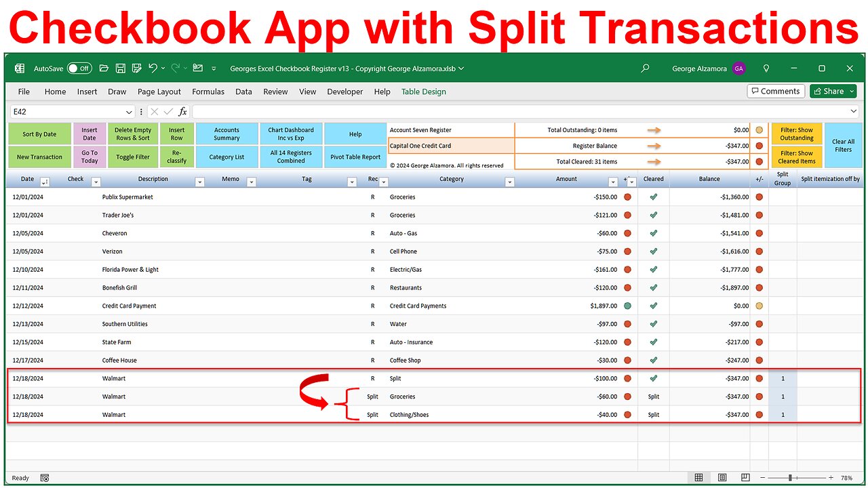The width and height of the screenshot is (868, 488).
Task: Click green dot in Credit Card Payment amount
Action: pos(628,306)
